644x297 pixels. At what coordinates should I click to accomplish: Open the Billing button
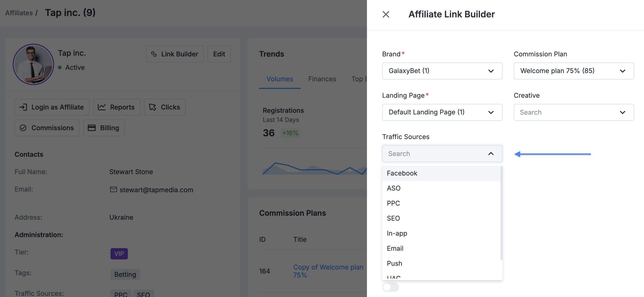[x=104, y=128]
